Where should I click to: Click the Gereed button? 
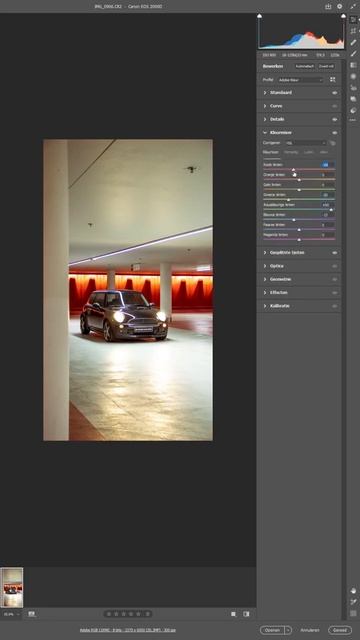(x=340, y=630)
